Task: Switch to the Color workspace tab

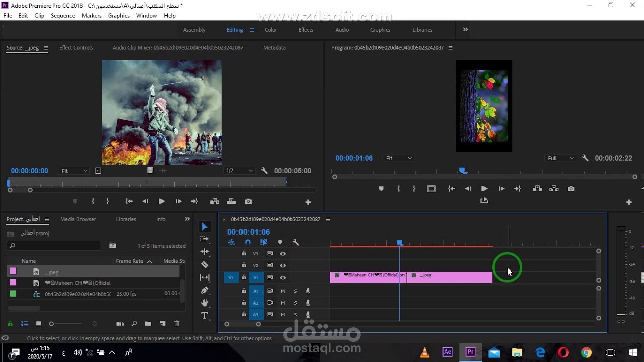Action: [271, 30]
